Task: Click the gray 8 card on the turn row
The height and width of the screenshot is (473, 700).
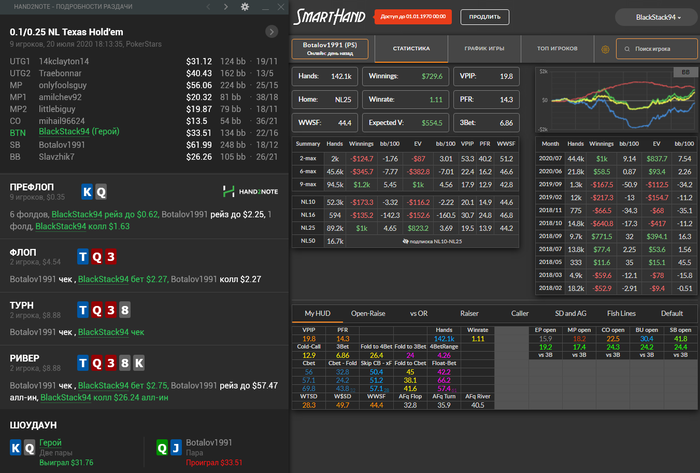Action: [x=125, y=310]
